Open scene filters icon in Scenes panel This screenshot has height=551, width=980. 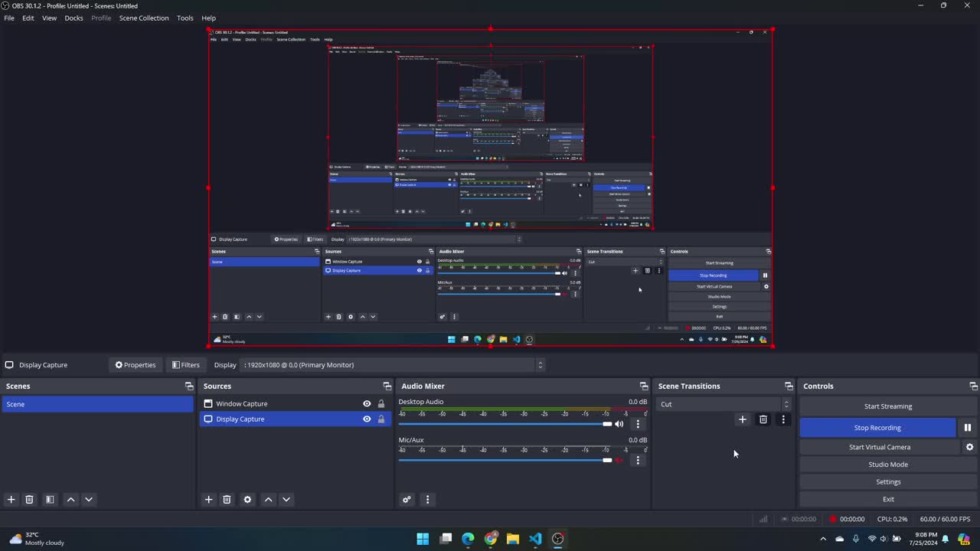pos(50,500)
